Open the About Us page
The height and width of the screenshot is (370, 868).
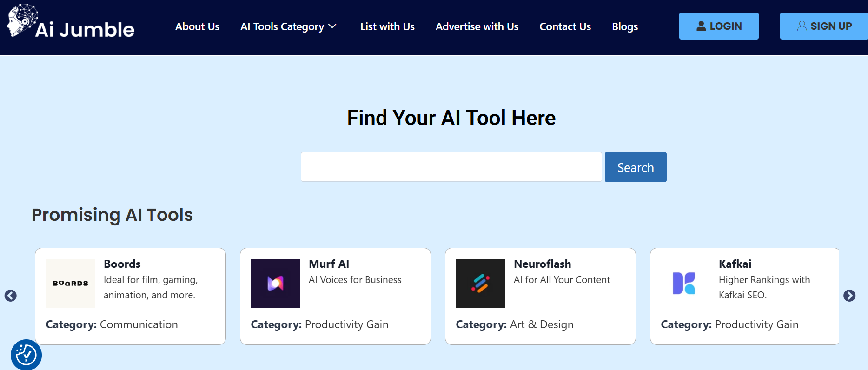click(197, 26)
